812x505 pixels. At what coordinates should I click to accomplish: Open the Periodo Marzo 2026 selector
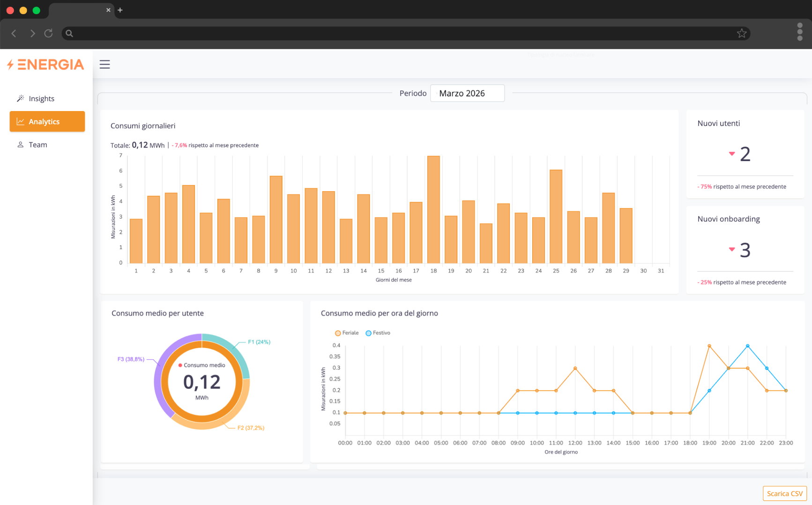467,93
